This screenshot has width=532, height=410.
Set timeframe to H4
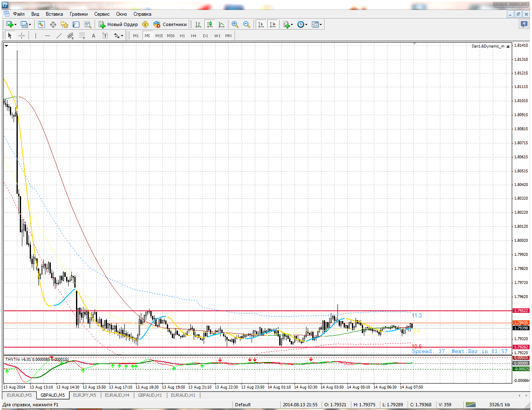tap(194, 36)
